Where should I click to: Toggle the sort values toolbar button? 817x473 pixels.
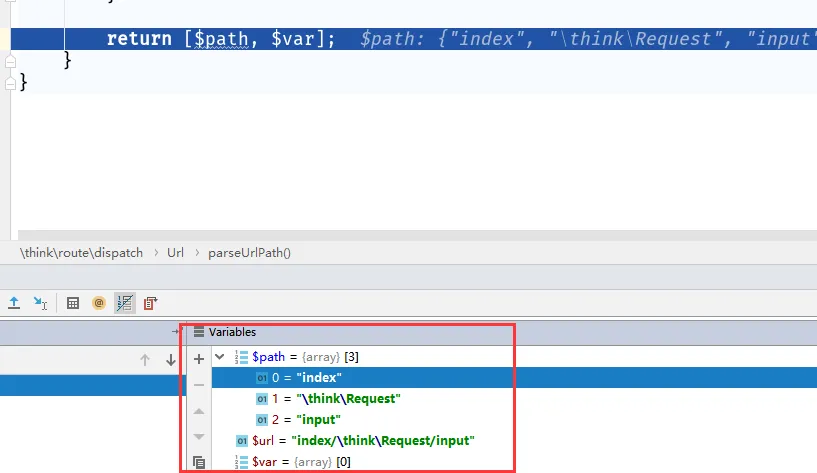[x=124, y=302]
